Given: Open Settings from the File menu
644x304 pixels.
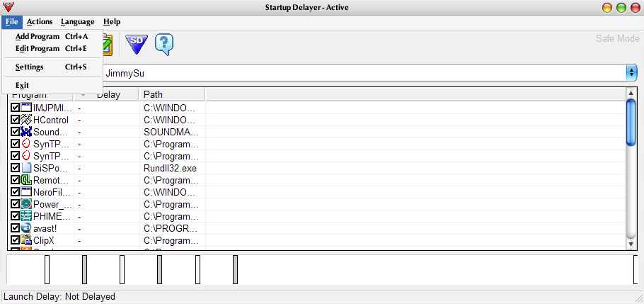Looking at the screenshot, I should tap(52, 67).
